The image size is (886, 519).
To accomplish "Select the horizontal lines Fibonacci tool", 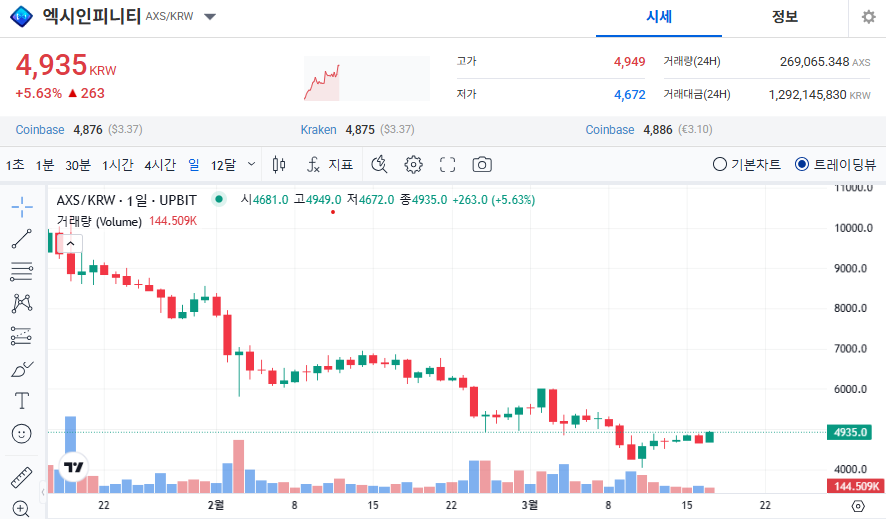I will click(22, 272).
